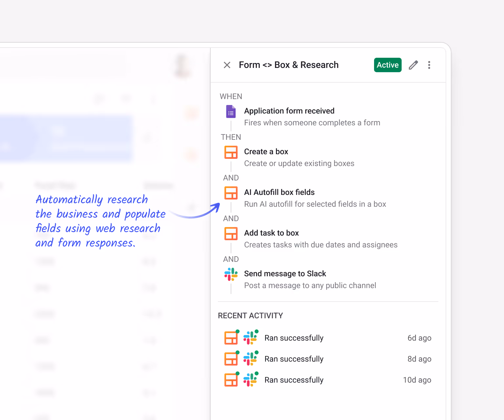Click the Slack icon in 8d ago activity row
Screen dimensions: 504x420
[250, 359]
